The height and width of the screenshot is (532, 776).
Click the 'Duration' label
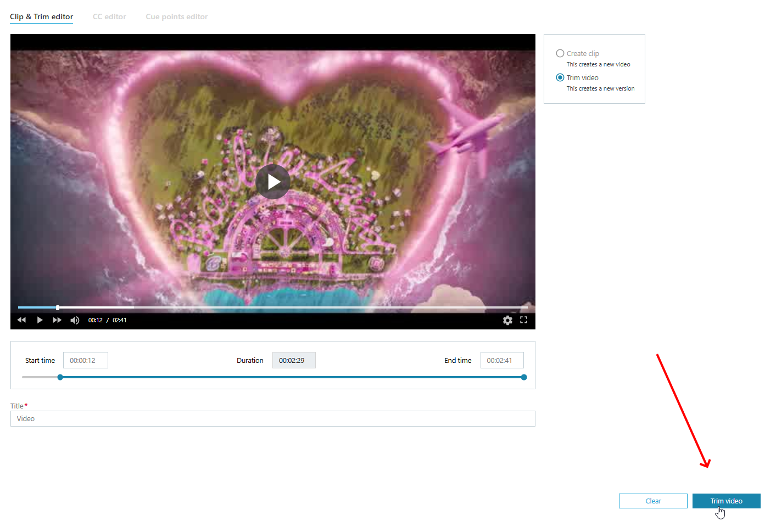click(250, 361)
